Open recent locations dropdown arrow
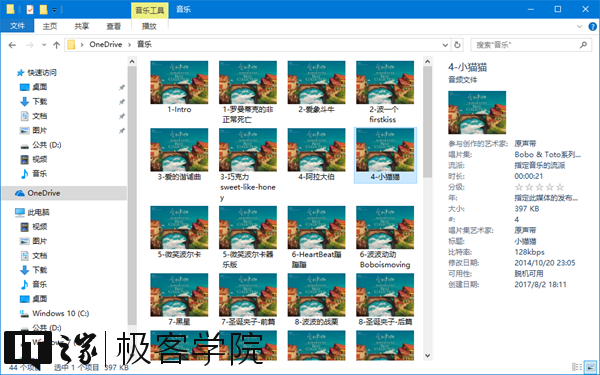This screenshot has width=600, height=375. 44,45
